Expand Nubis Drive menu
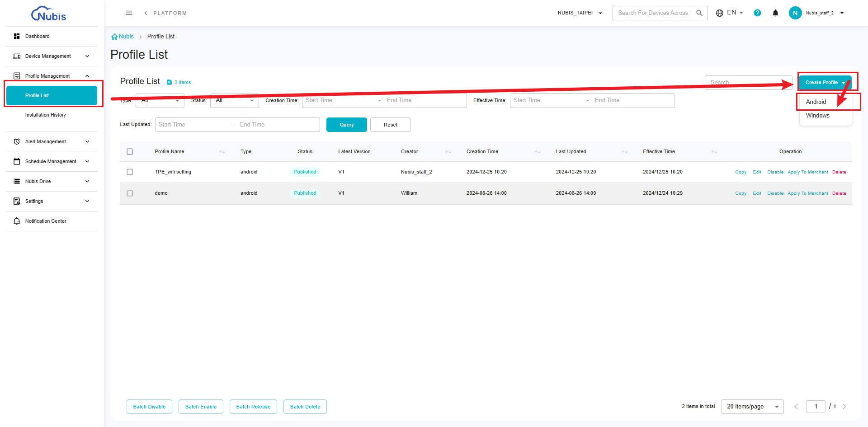 87,181
